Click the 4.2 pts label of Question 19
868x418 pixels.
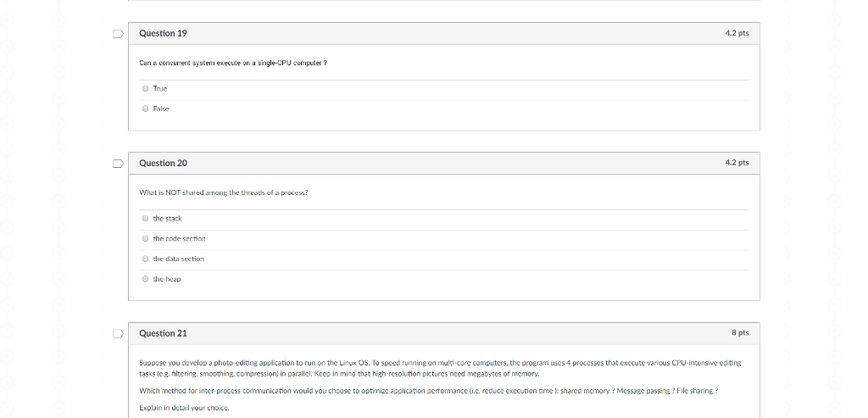pos(737,33)
